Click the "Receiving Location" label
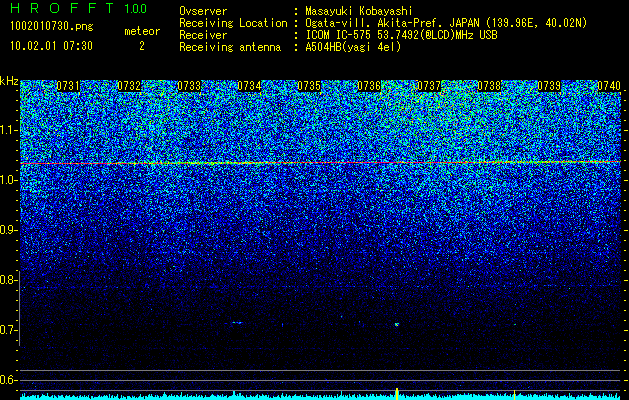The width and height of the screenshot is (629, 400). point(233,23)
